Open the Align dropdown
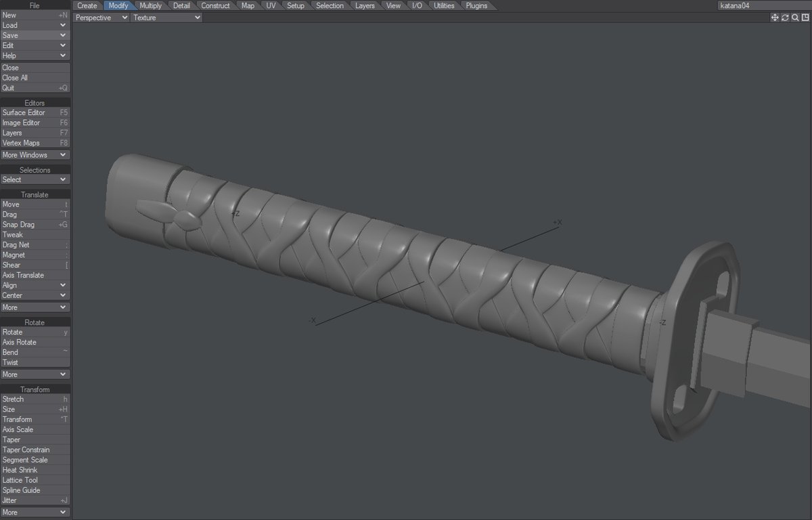Image resolution: width=812 pixels, height=520 pixels. [x=35, y=285]
